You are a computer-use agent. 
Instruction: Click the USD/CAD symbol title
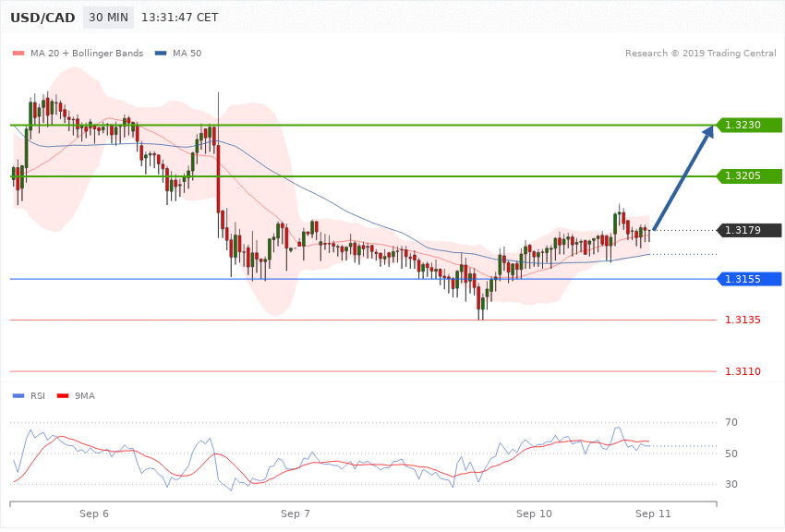[42, 18]
